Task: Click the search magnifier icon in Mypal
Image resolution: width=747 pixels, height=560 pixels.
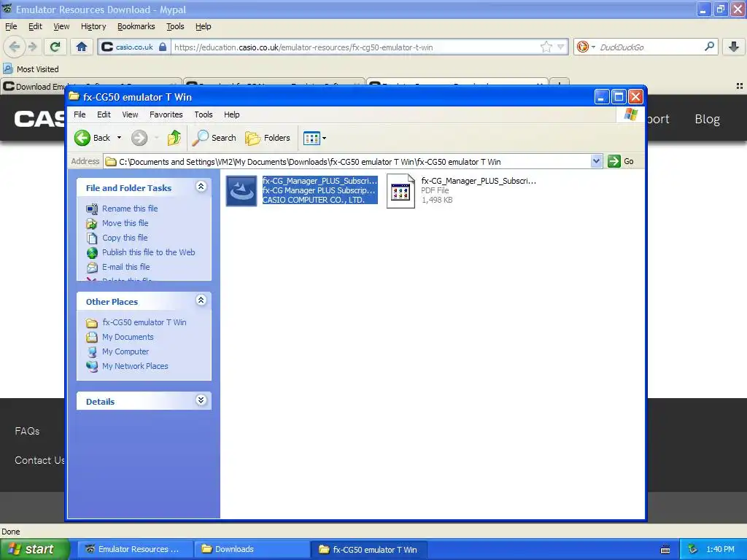Action: pos(709,47)
